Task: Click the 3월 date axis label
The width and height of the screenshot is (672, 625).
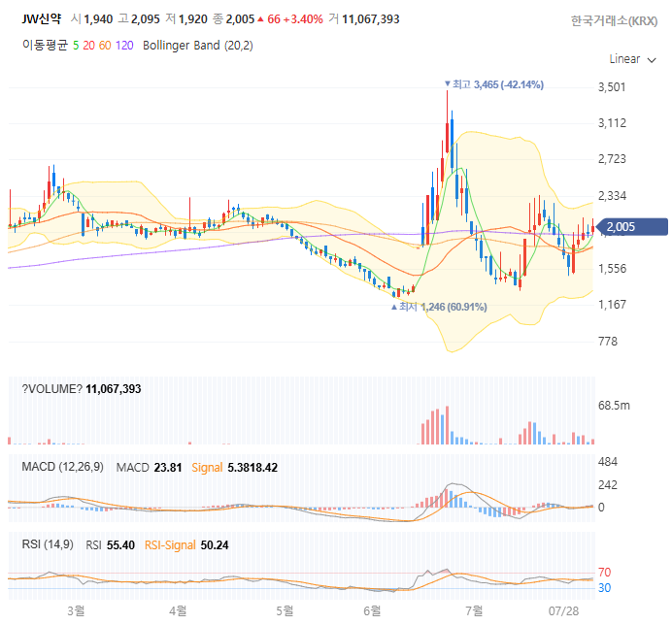Action: click(x=76, y=610)
